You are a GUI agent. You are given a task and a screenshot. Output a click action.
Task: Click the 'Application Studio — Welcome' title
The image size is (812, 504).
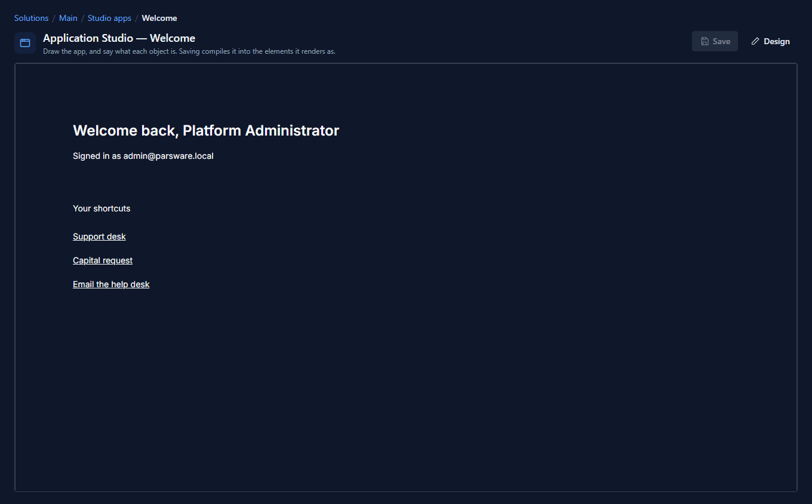point(119,38)
